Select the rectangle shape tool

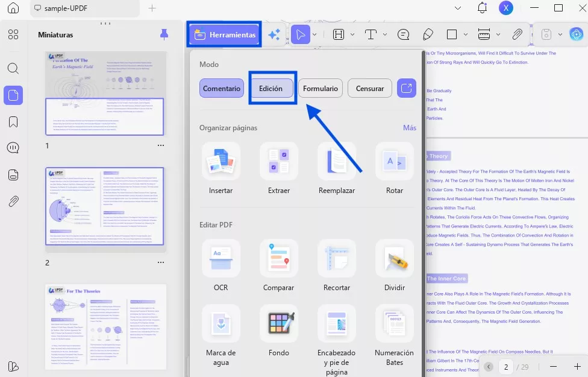(x=452, y=34)
